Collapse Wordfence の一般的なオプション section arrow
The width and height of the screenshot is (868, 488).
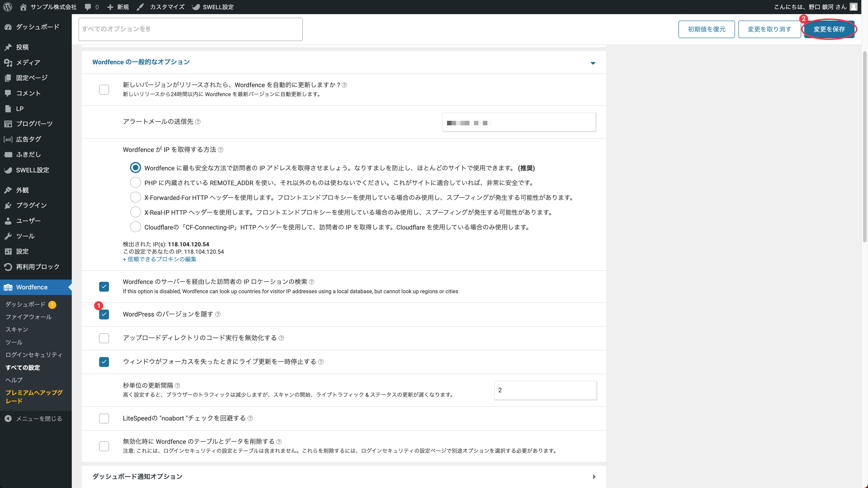[x=593, y=63]
